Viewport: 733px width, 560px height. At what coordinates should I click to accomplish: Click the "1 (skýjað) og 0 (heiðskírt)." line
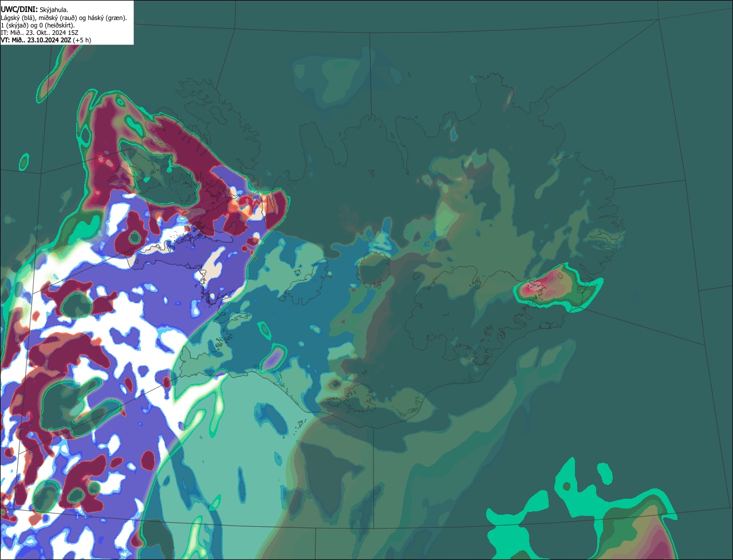[38, 26]
